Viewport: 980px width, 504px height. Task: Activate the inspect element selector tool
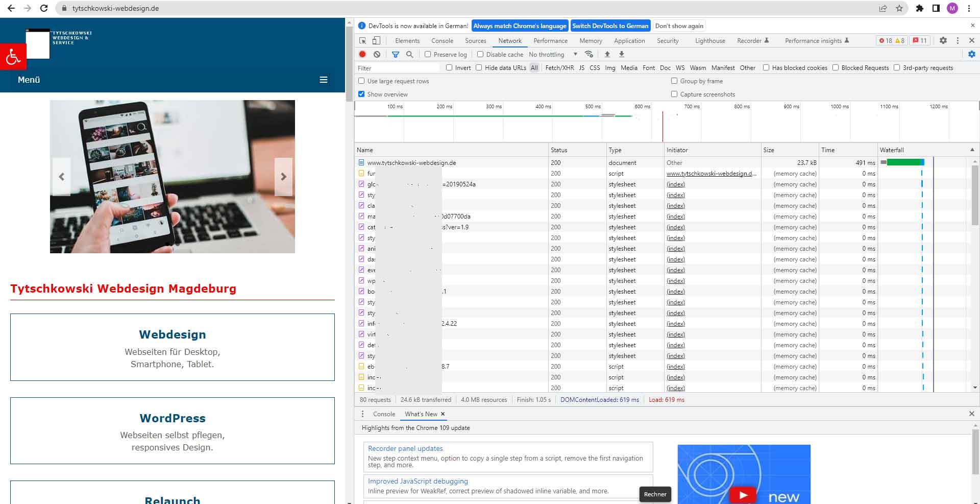pos(363,41)
